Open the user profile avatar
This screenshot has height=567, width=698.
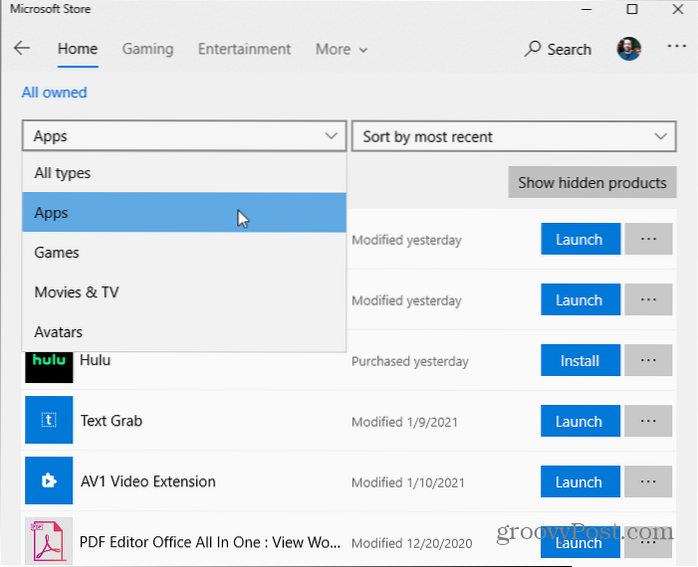point(628,49)
